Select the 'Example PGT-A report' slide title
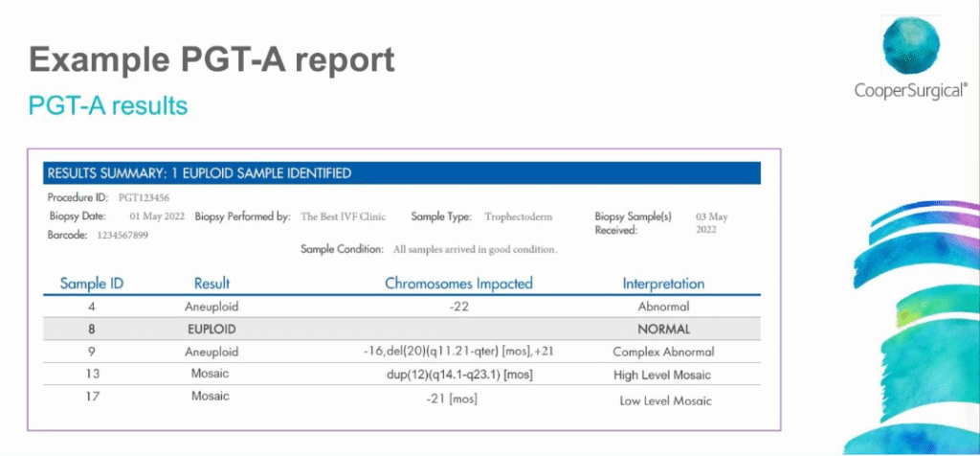 pos(212,59)
